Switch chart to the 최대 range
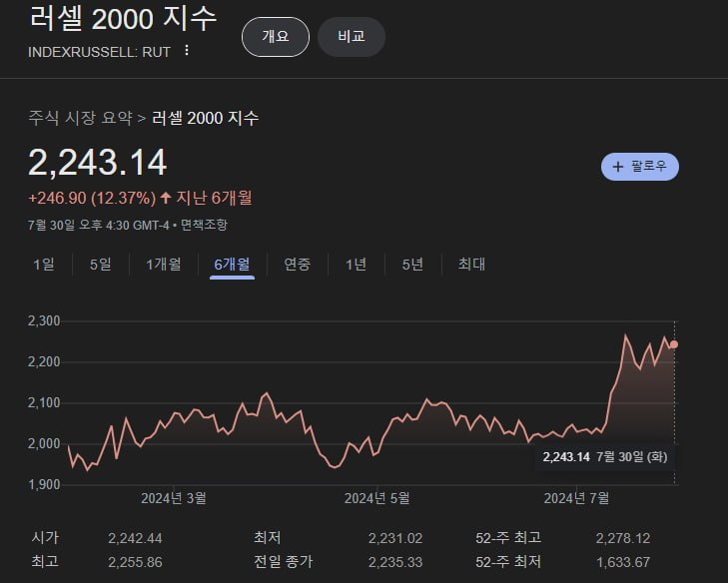 coord(471,265)
